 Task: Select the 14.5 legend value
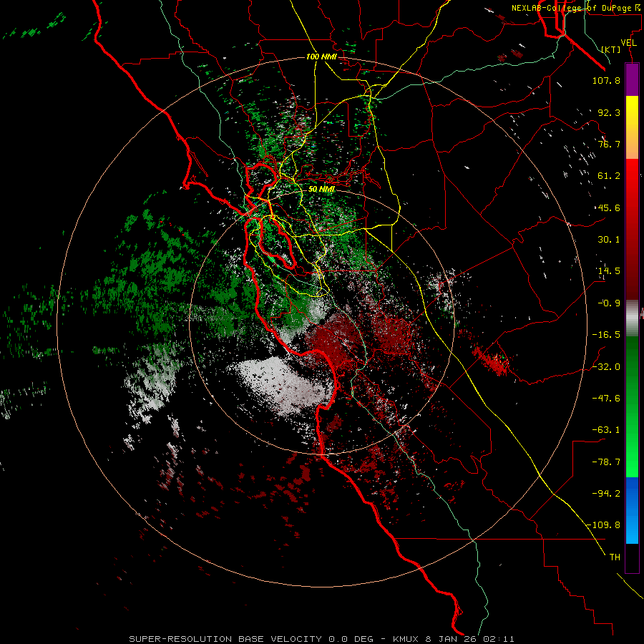609,271
